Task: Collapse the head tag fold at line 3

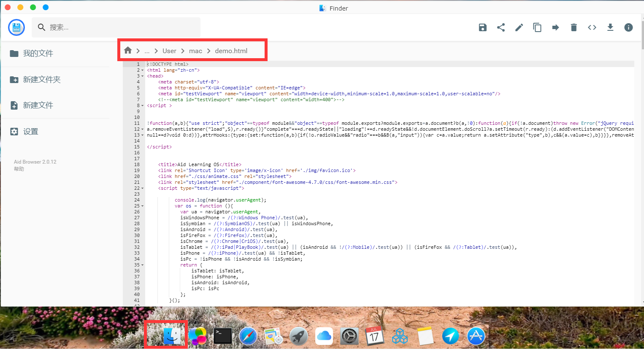Action: [x=143, y=76]
